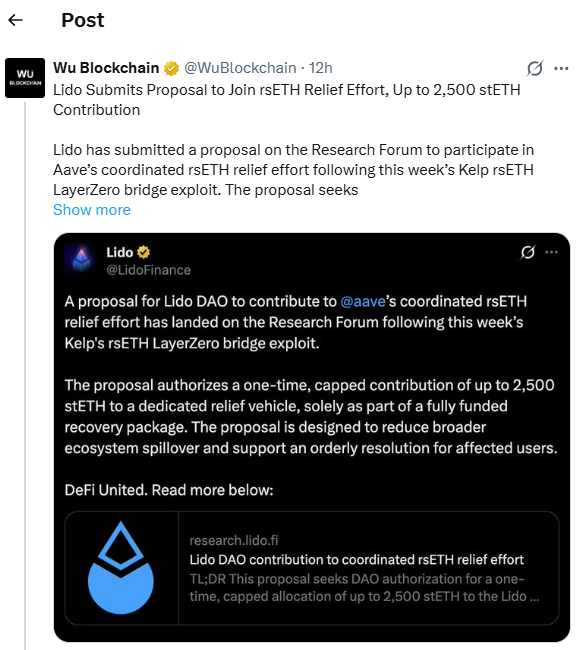
Task: Open research.lido.fi link card title
Action: click(x=357, y=560)
